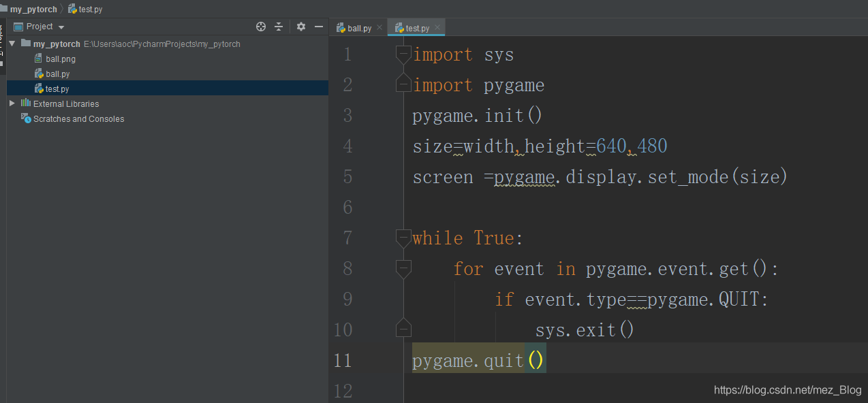868x403 pixels.
Task: Open Project panel settings gear
Action: point(301,27)
